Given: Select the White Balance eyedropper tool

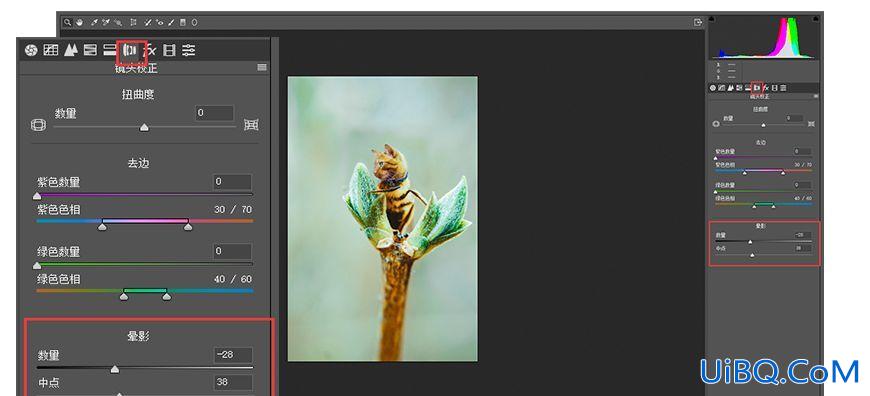Looking at the screenshot, I should tap(94, 23).
